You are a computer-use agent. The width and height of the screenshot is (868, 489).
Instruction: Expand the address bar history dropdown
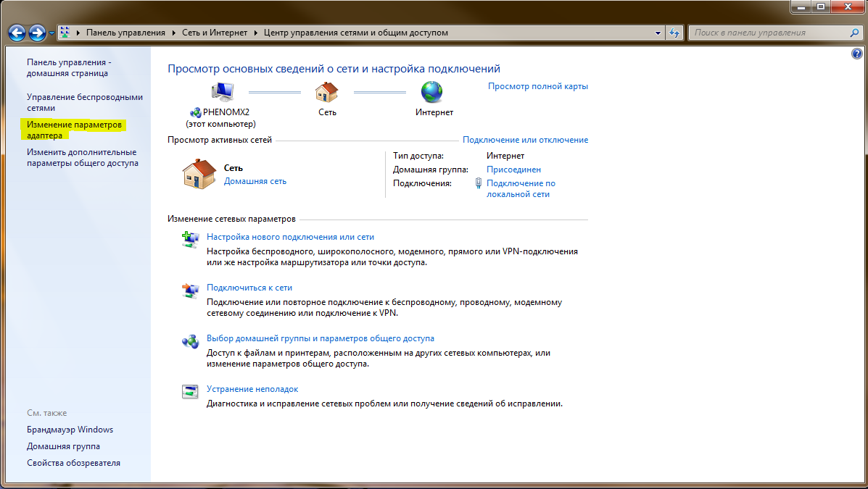click(658, 33)
